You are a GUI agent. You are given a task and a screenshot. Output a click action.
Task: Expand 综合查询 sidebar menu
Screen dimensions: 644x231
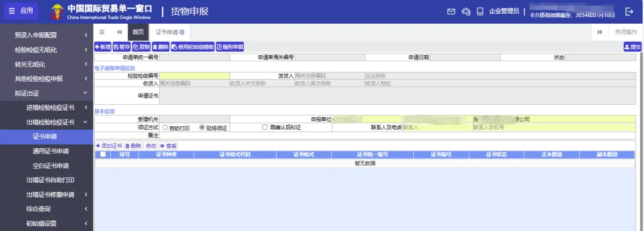[47, 209]
